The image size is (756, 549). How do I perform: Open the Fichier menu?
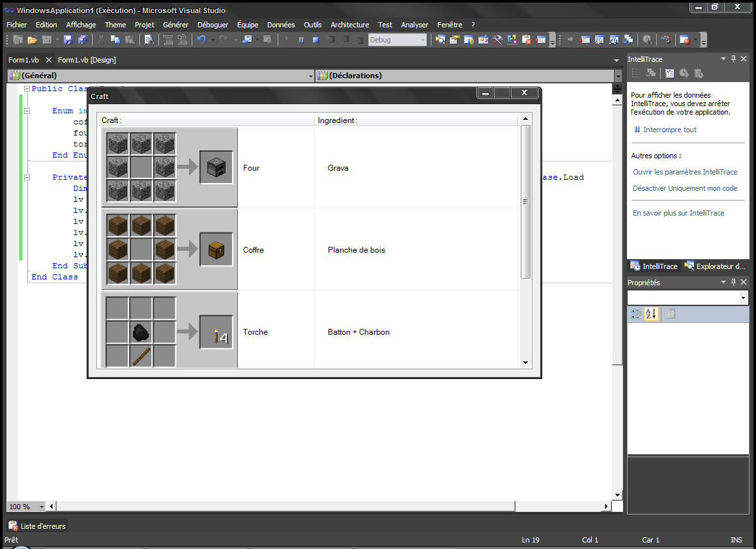point(17,25)
